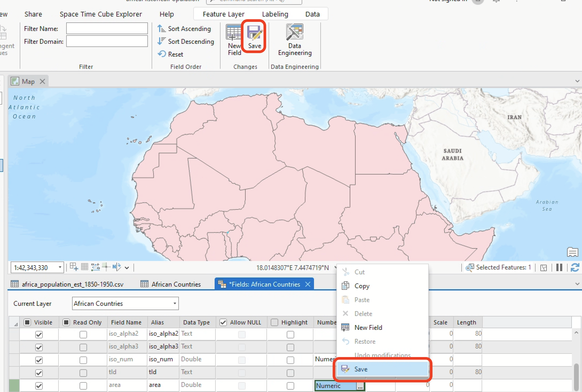This screenshot has width=582, height=392.
Task: Click the Sort Descending icon
Action: (162, 41)
